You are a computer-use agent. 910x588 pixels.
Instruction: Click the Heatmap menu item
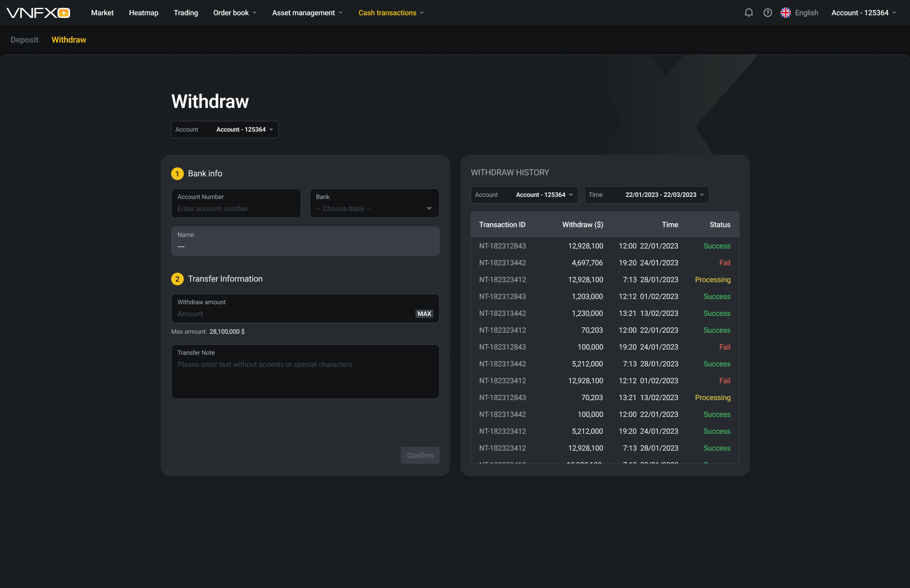143,12
